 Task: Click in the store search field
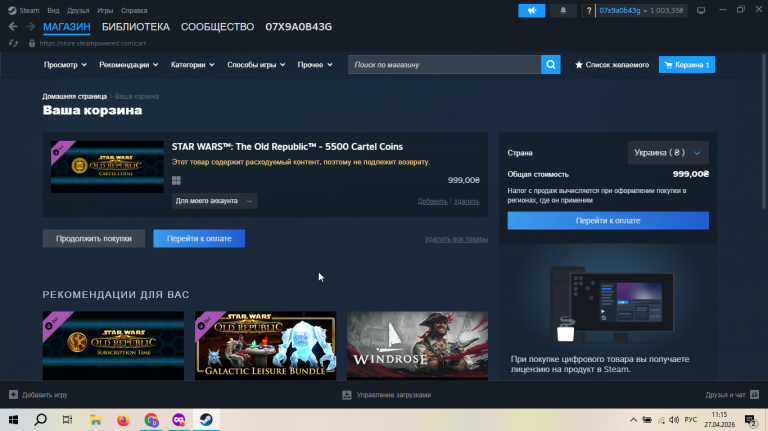[x=444, y=65]
